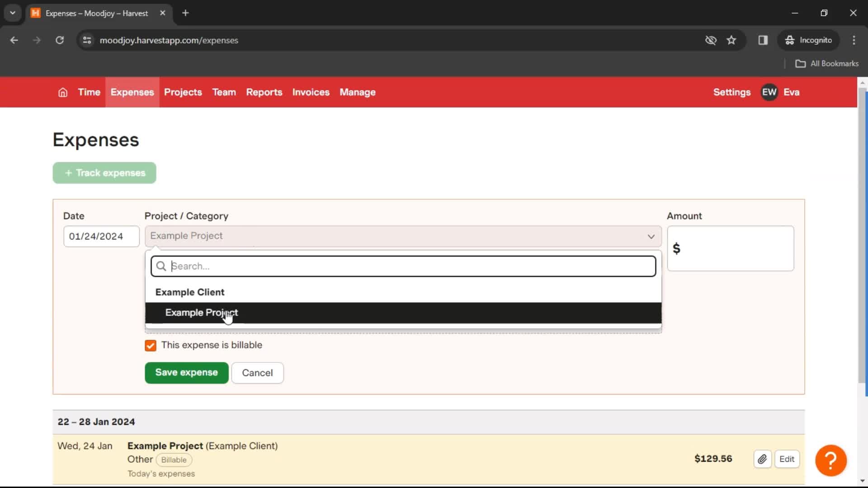The image size is (868, 488).
Task: Click the Cancel button
Action: click(258, 372)
